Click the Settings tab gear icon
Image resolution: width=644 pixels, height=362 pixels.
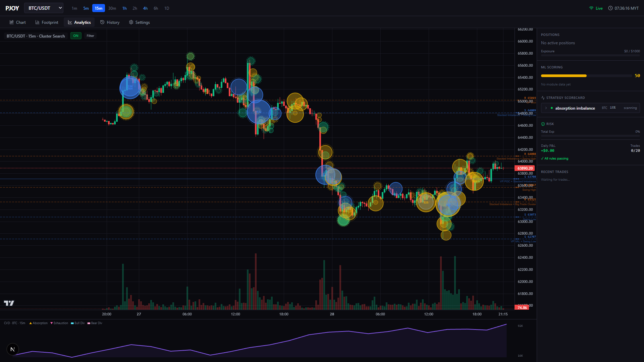(x=131, y=22)
